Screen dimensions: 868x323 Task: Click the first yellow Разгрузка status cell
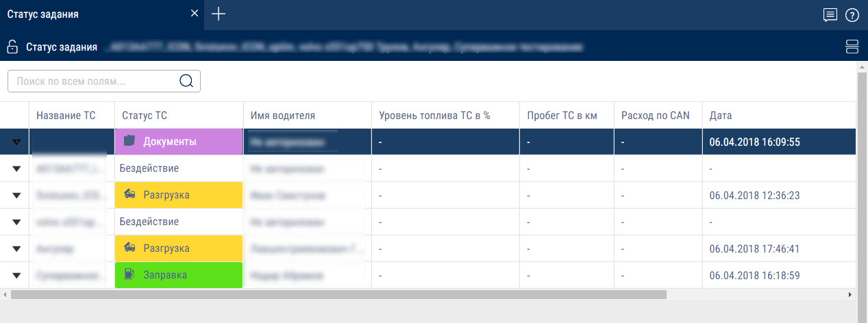(179, 195)
